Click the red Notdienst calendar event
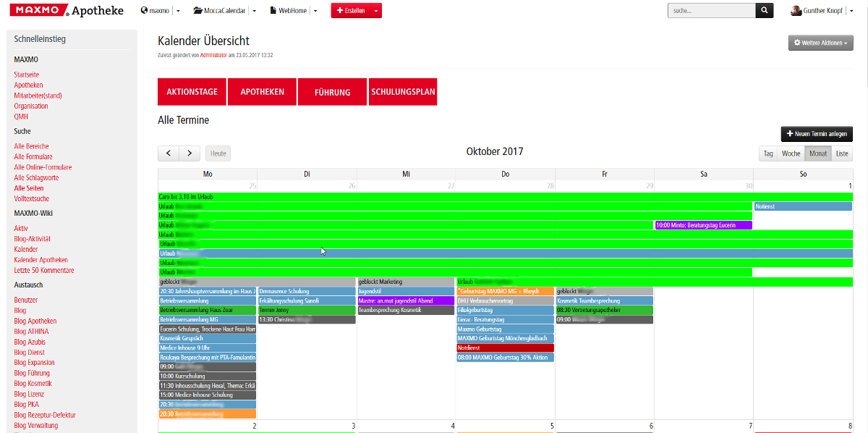Screen dimensions: 868x433 [505, 348]
